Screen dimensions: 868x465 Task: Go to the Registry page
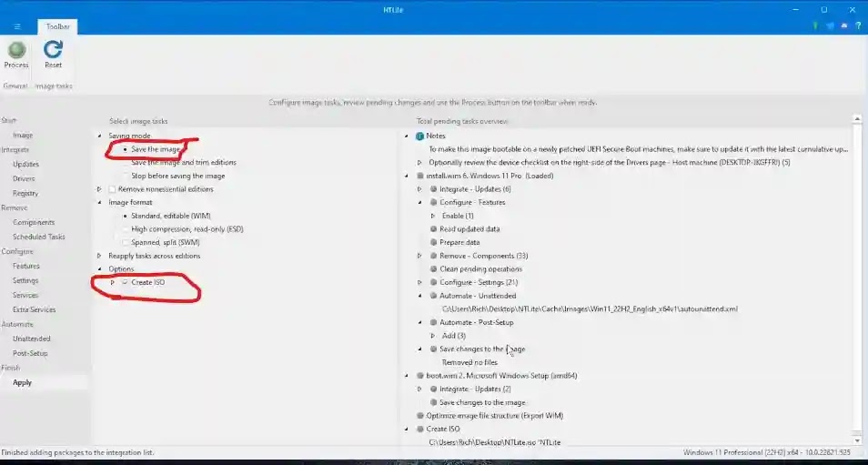25,193
